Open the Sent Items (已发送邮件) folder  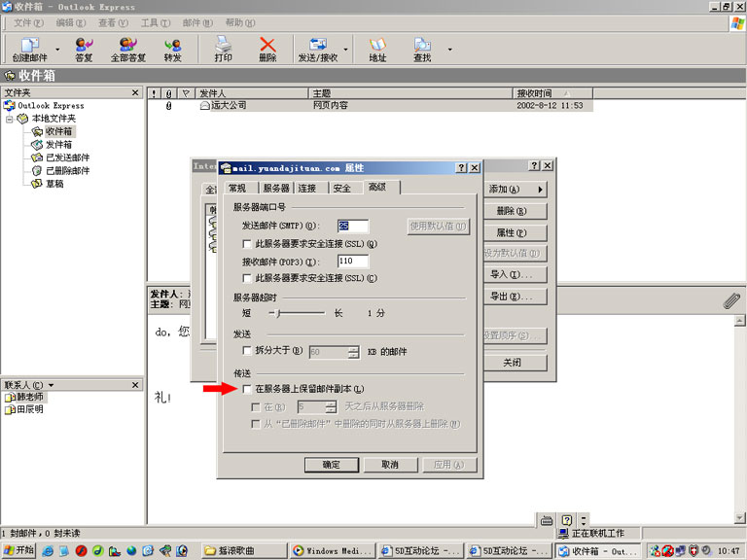tap(67, 157)
